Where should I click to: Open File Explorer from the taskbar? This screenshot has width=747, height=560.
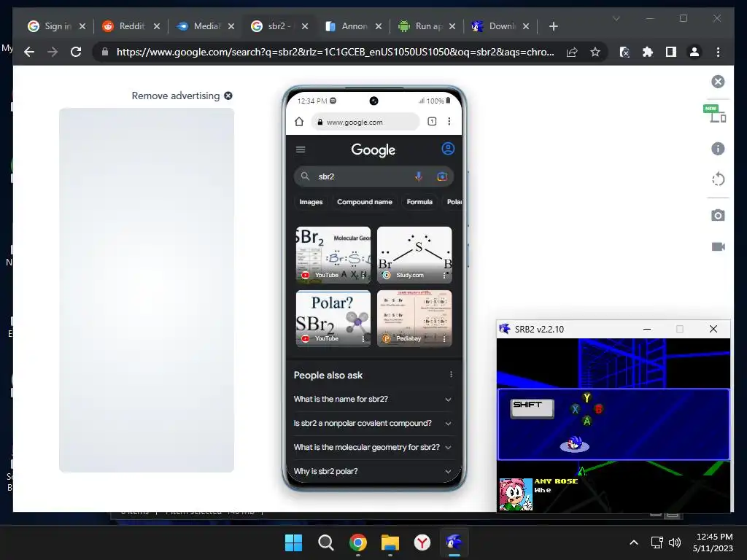pyautogui.click(x=390, y=542)
